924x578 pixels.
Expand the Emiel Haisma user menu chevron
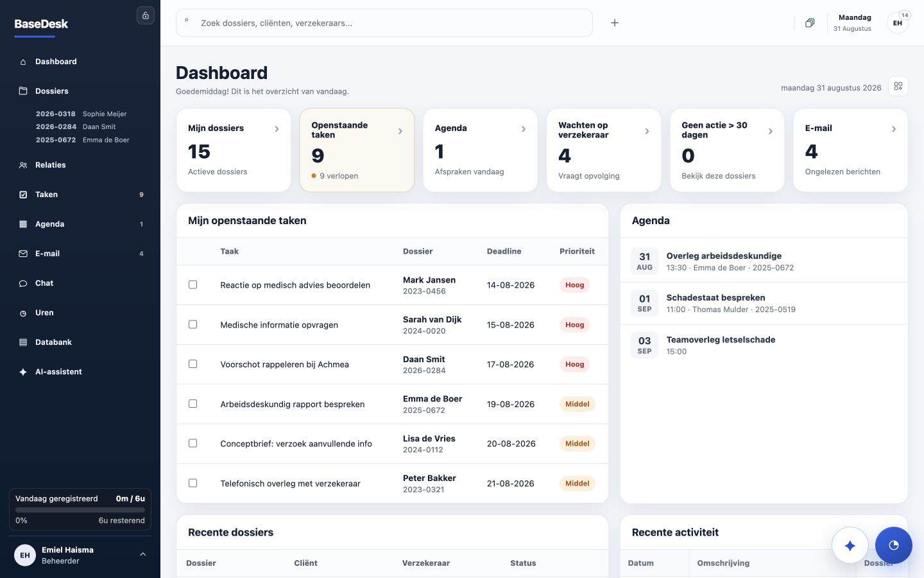(142, 555)
